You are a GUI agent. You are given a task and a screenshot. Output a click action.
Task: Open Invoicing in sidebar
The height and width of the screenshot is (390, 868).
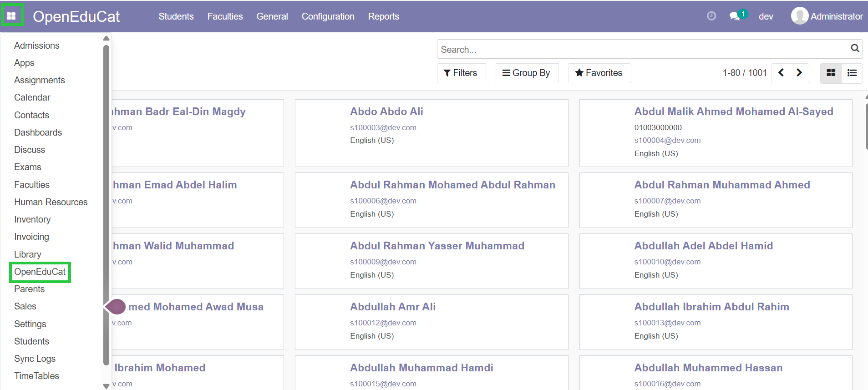click(x=31, y=237)
